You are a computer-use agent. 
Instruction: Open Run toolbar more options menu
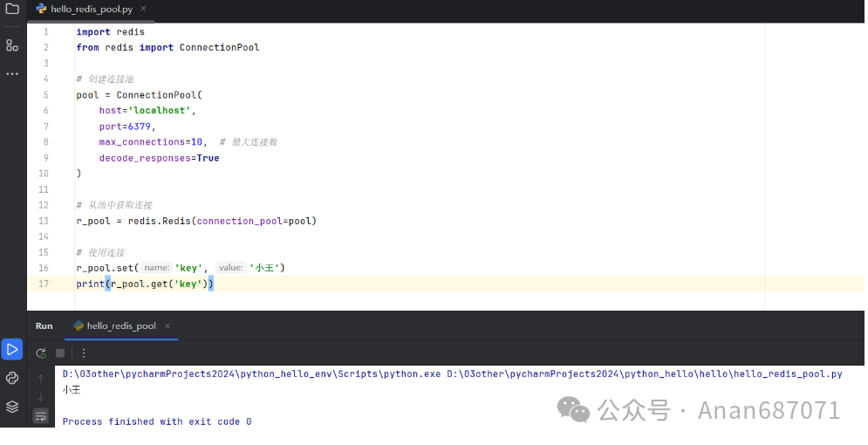pos(84,353)
